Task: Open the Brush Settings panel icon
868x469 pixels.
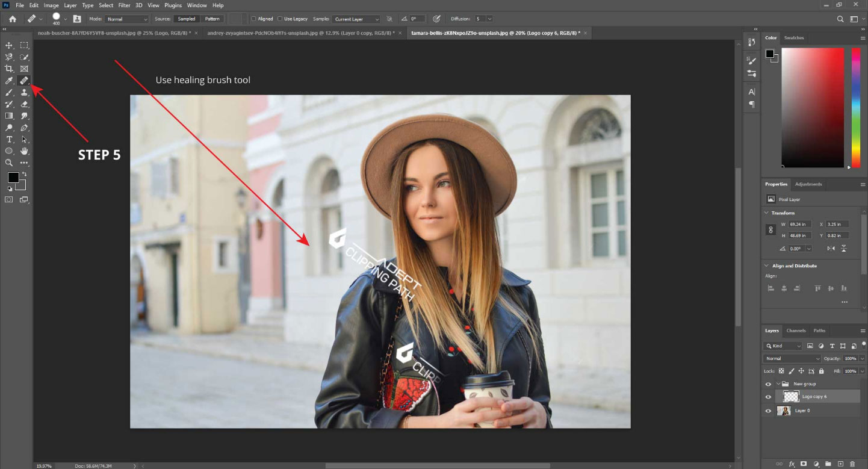Action: click(751, 60)
